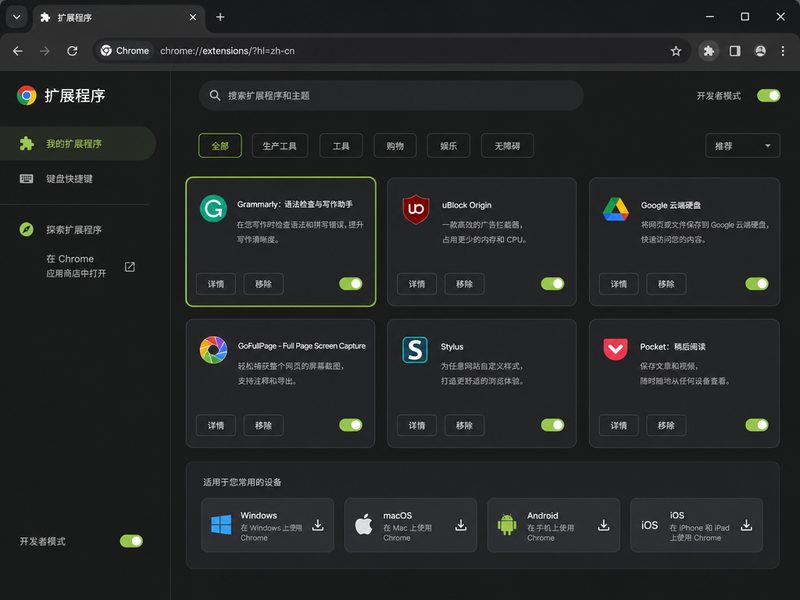This screenshot has height=600, width=800.
Task: Click 移除 for uBlock Origin
Action: (x=464, y=284)
